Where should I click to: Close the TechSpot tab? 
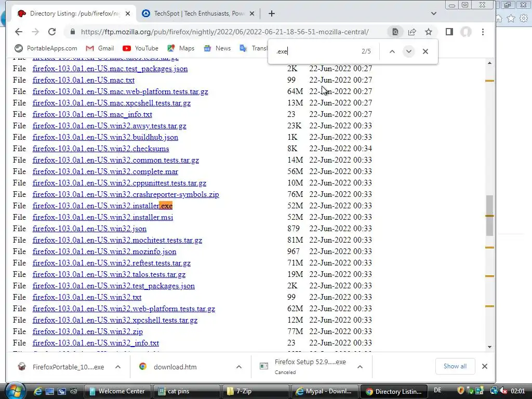pyautogui.click(x=252, y=14)
